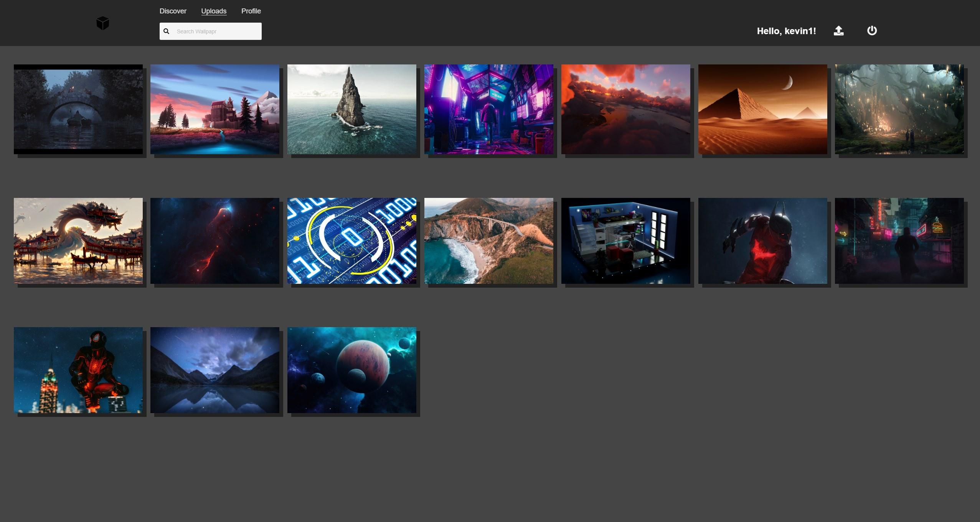Select the rocky sea spire wallpaper
This screenshot has height=522, width=980.
tap(351, 109)
